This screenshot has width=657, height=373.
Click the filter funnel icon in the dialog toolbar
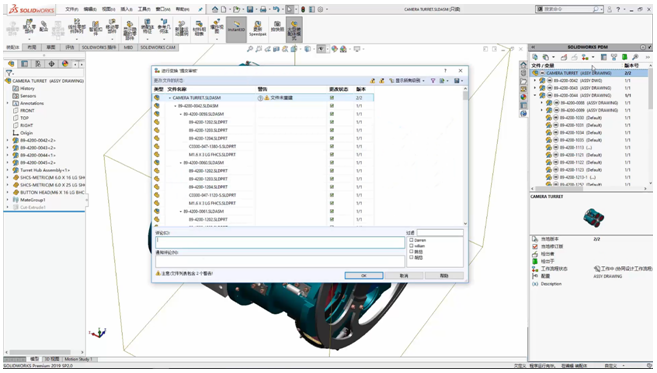433,80
